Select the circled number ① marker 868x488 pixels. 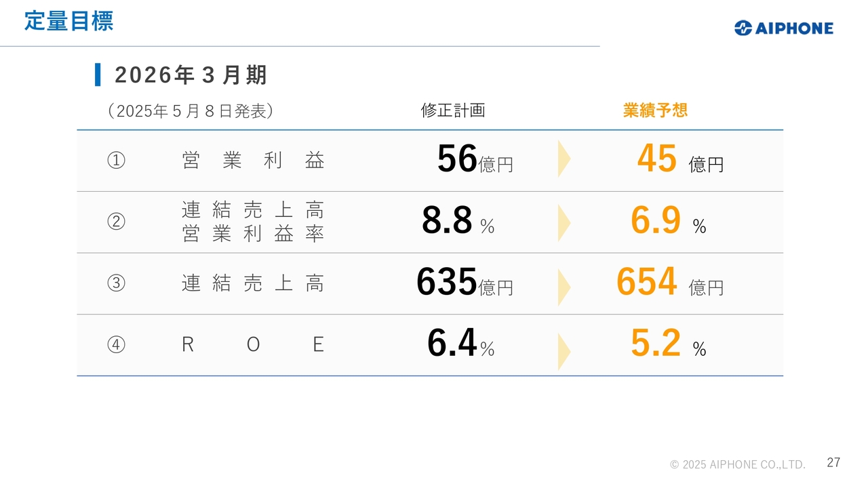116,161
